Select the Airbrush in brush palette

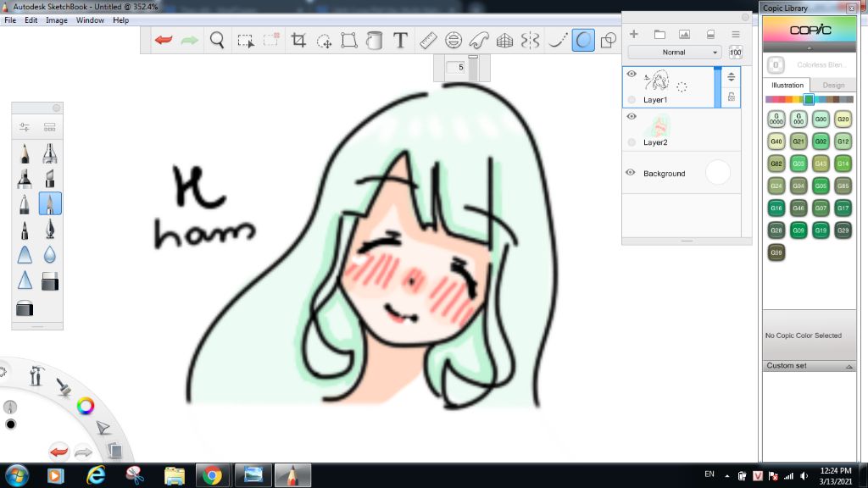pyautogui.click(x=49, y=153)
